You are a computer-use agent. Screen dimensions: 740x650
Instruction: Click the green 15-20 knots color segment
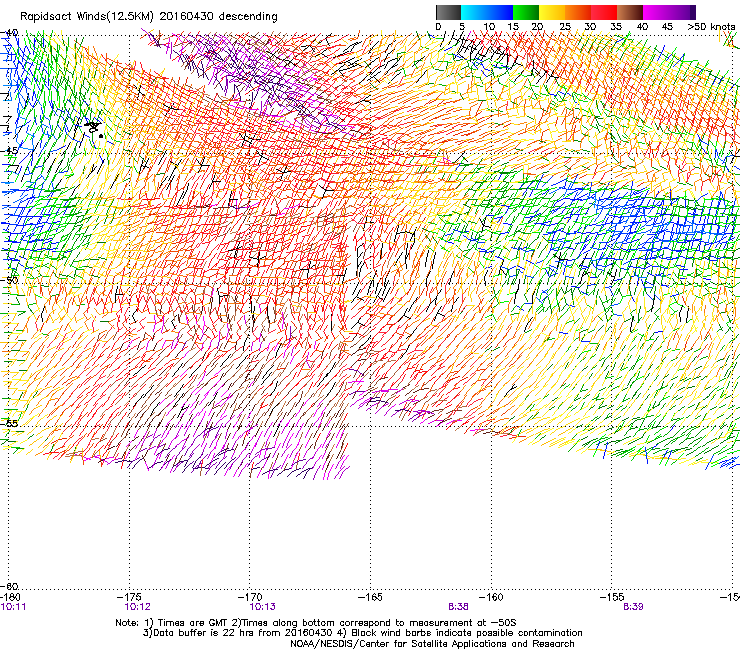(526, 12)
